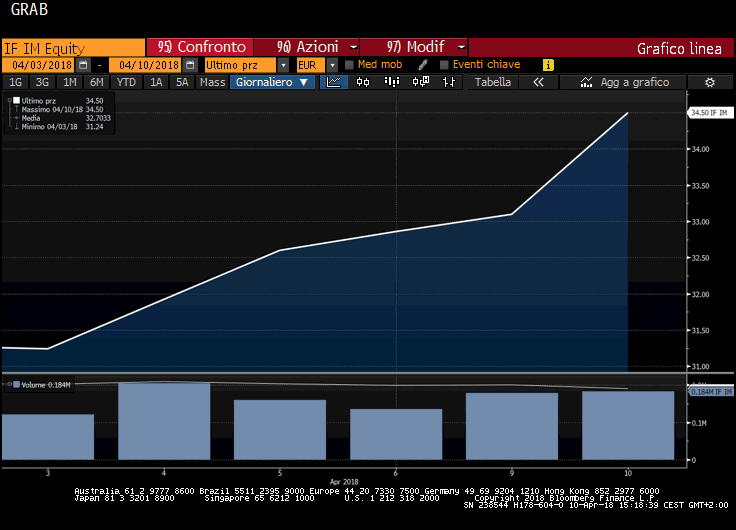Toggle the Ultimo prz legend square
The width and height of the screenshot is (736, 530).
point(16,101)
